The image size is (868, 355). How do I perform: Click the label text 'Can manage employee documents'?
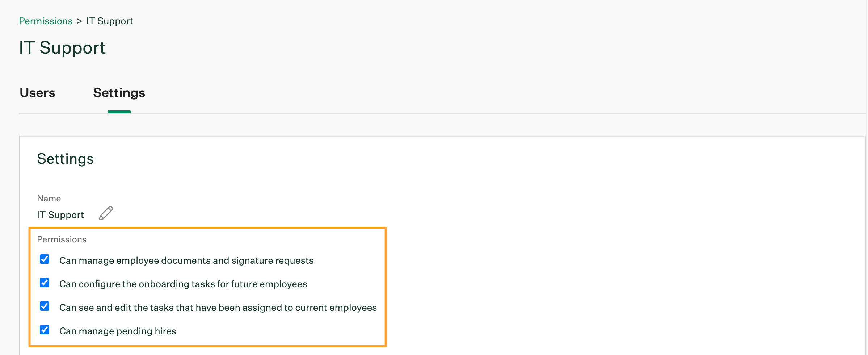(x=186, y=260)
